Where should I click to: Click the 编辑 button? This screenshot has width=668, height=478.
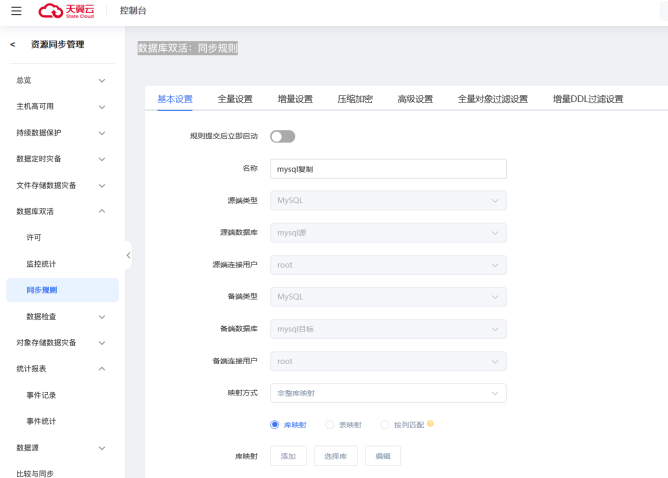[383, 456]
